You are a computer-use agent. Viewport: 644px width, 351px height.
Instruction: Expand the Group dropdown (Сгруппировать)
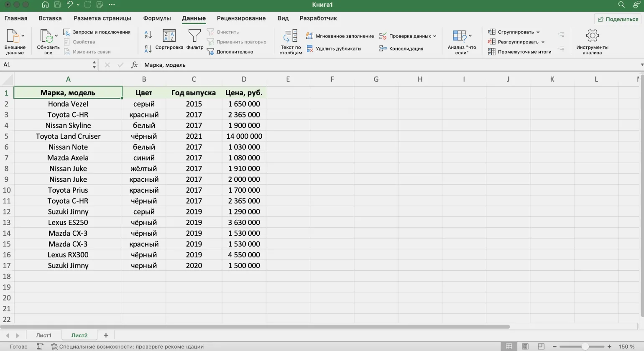pyautogui.click(x=538, y=32)
